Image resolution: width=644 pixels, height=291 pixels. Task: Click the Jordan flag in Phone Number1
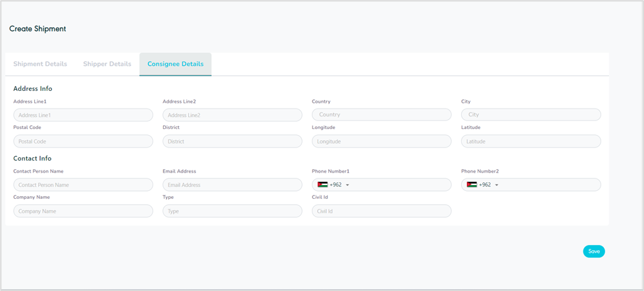click(322, 185)
